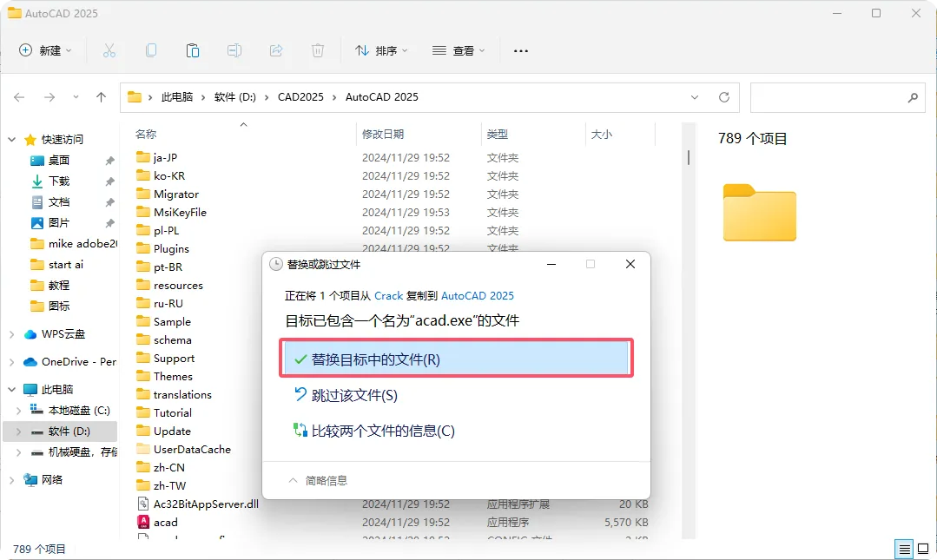Expand the WPS云盘 tree node

point(12,334)
